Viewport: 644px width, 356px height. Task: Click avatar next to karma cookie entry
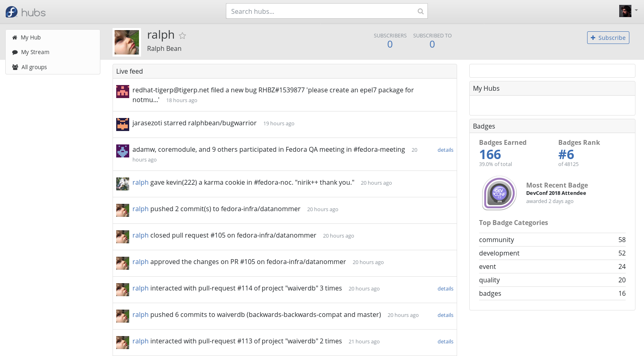click(123, 184)
